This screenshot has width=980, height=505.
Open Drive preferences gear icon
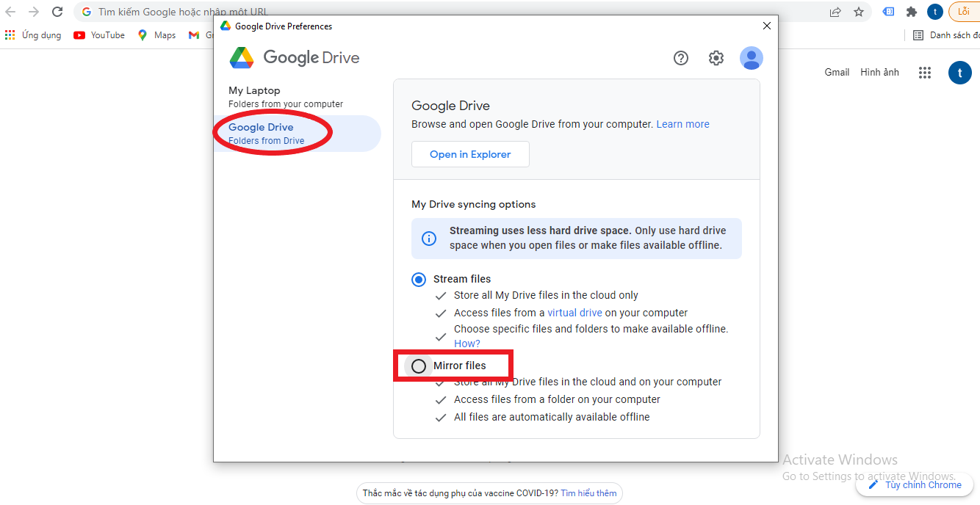point(716,58)
